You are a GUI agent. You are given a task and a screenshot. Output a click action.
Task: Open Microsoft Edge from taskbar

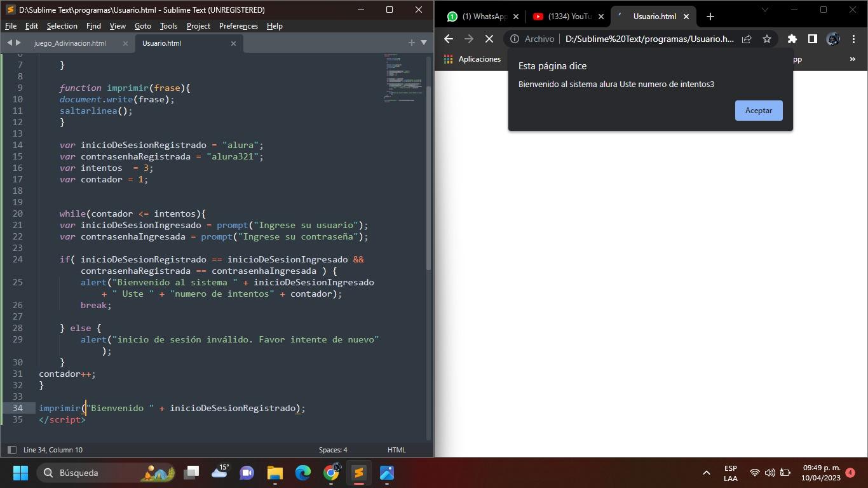(x=303, y=473)
